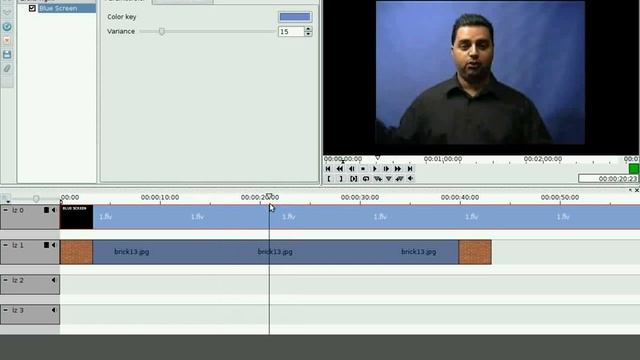Mute audio on track 1
Screen dimensions: 640x360
[x=53, y=245]
